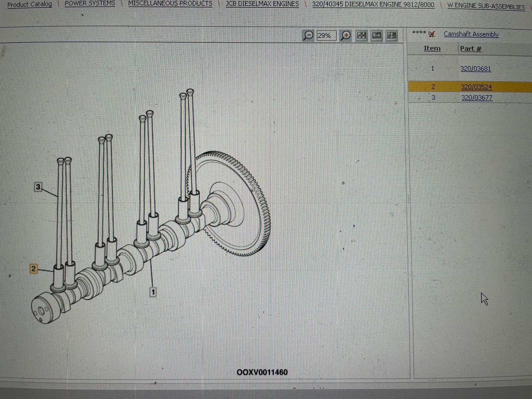Zoom out the diagram with minus magnifier

[308, 35]
